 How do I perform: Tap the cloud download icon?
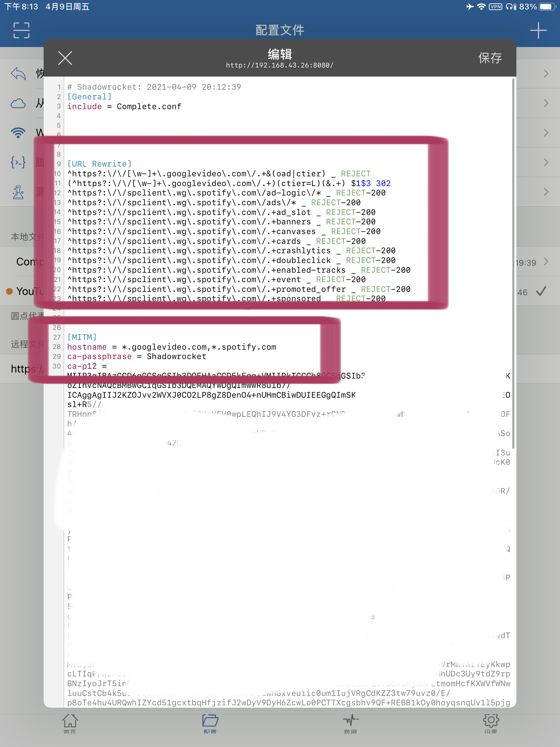pyautogui.click(x=18, y=103)
